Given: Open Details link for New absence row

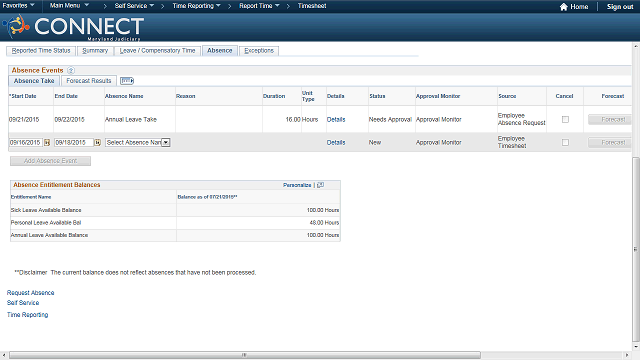Looking at the screenshot, I should click(336, 142).
